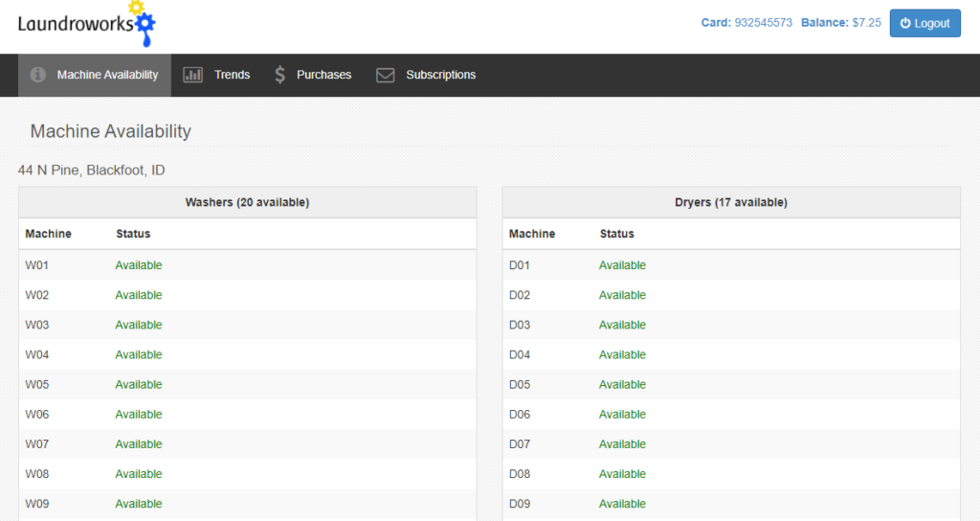
Task: Select dryer D05 machine cell
Action: coord(520,385)
